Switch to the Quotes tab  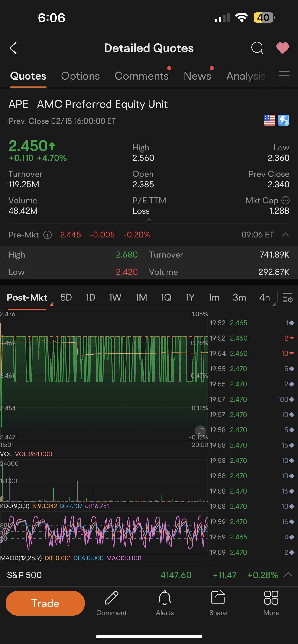coord(28,76)
